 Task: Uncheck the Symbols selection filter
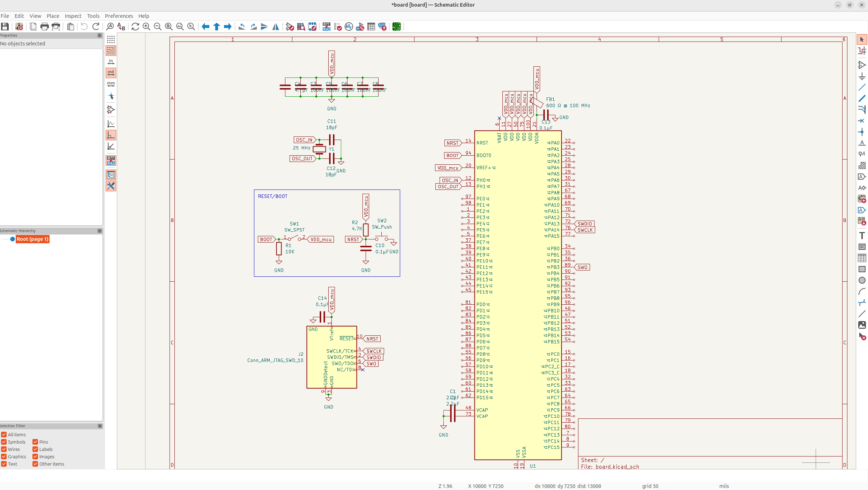(x=4, y=442)
